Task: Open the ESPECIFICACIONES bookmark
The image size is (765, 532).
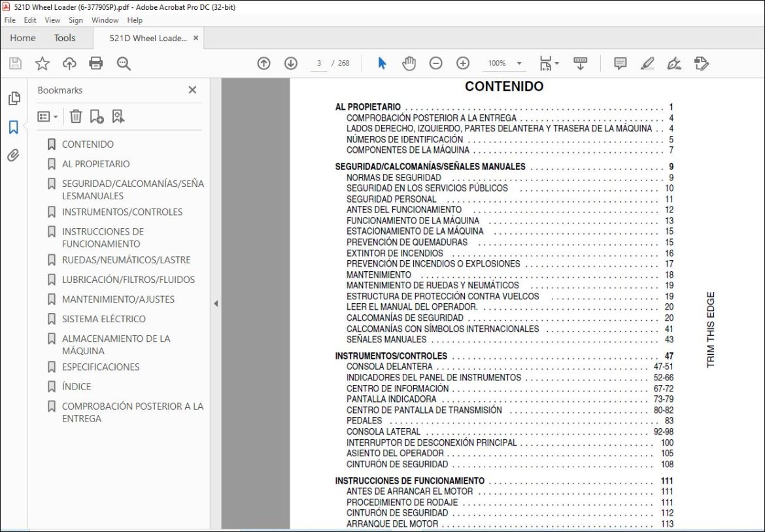Action: tap(101, 367)
